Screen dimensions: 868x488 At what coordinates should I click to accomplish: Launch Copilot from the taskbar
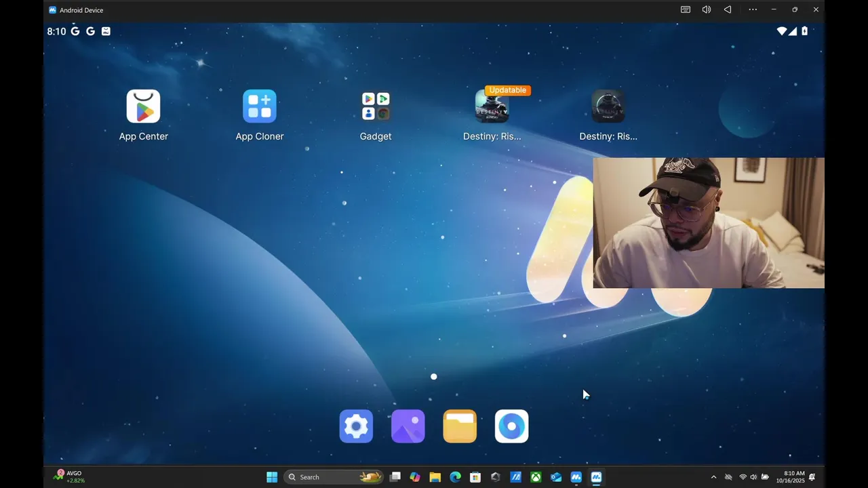point(415,477)
